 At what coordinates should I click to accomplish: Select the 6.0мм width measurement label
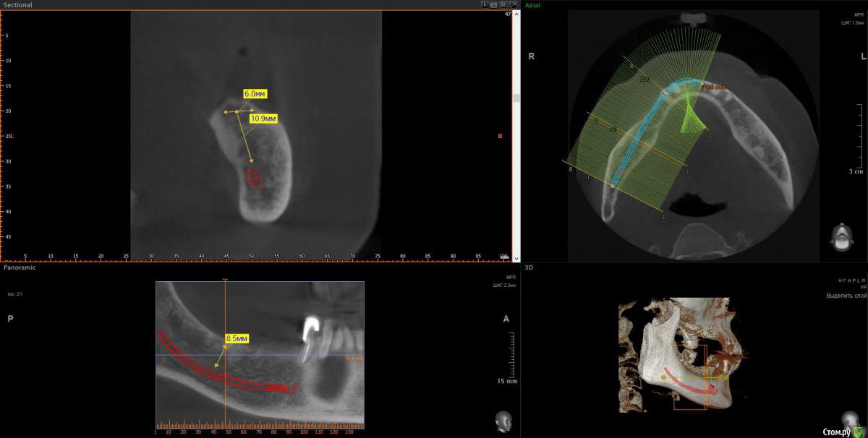click(255, 94)
